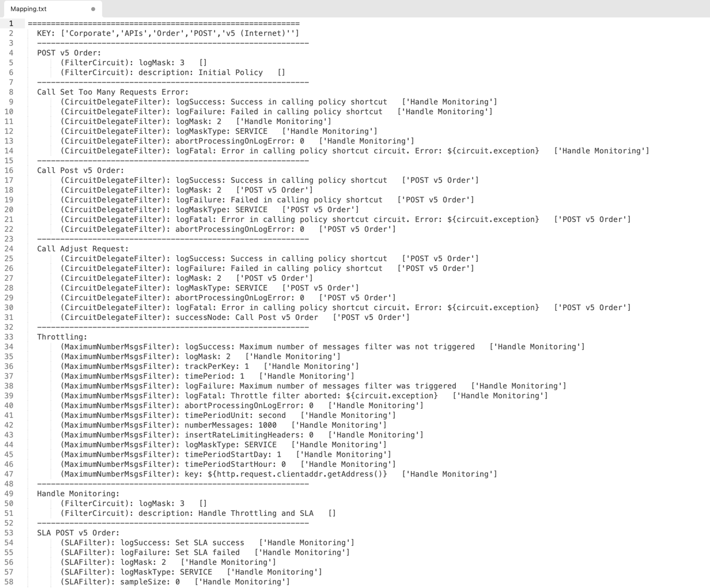Click line number 1 in the gutter
The image size is (710, 588).
[10, 24]
